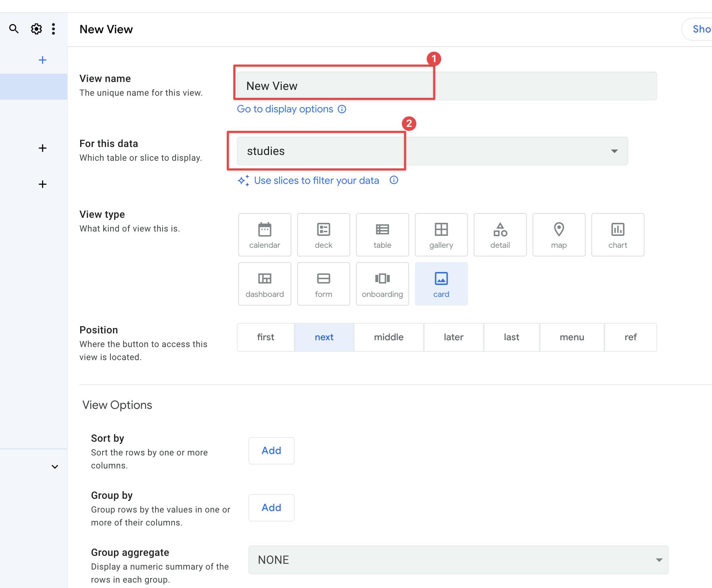Expand the sidebar bottom chevron
Image resolution: width=712 pixels, height=588 pixels.
pyautogui.click(x=55, y=467)
